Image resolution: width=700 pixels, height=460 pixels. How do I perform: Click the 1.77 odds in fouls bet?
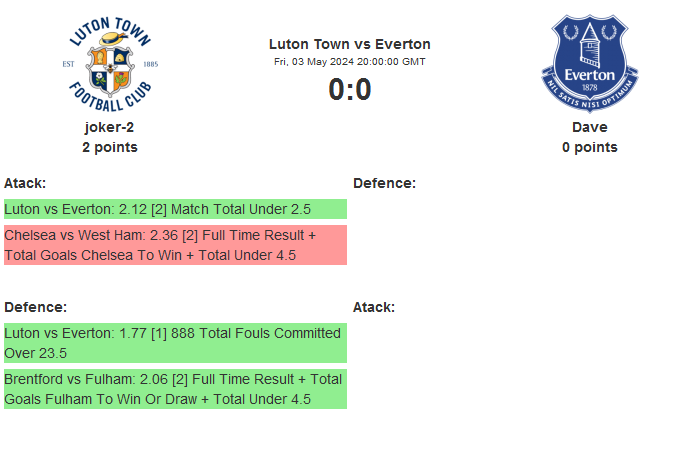[x=132, y=333]
